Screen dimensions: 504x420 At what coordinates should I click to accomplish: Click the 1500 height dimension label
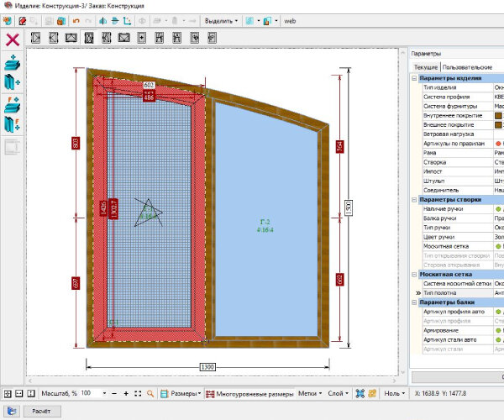tap(349, 208)
